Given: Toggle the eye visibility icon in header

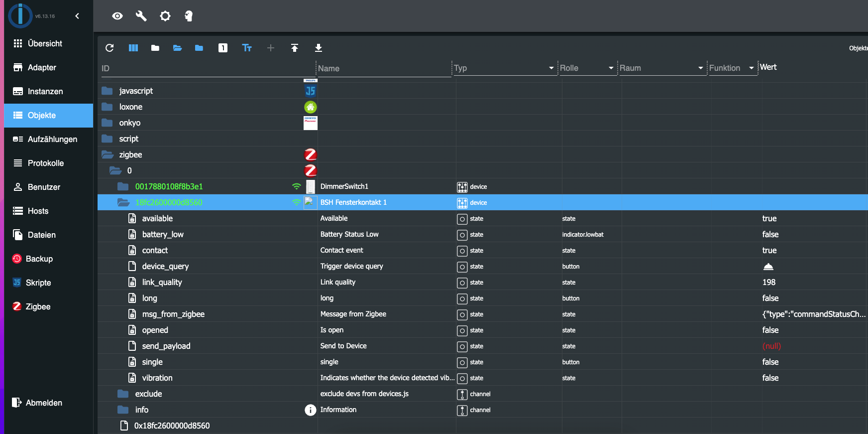Looking at the screenshot, I should [117, 16].
